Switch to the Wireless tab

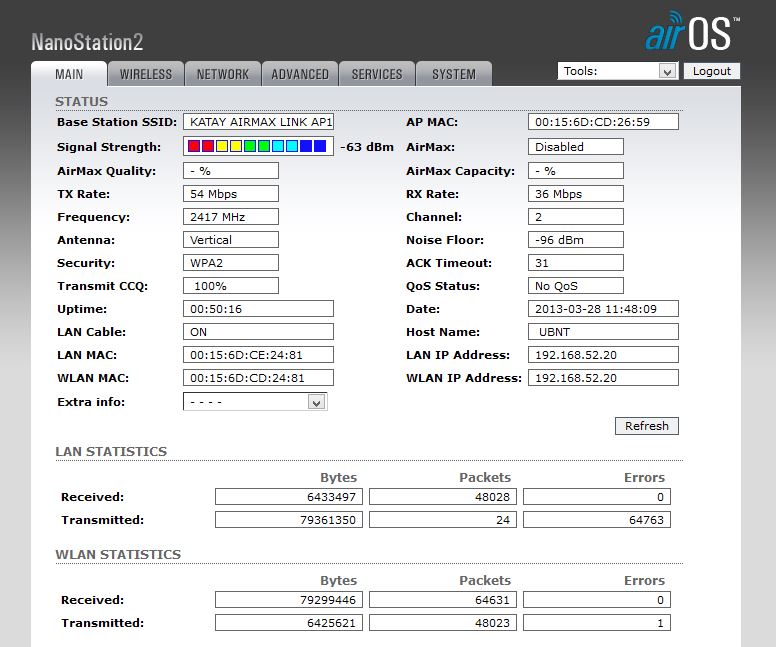146,74
